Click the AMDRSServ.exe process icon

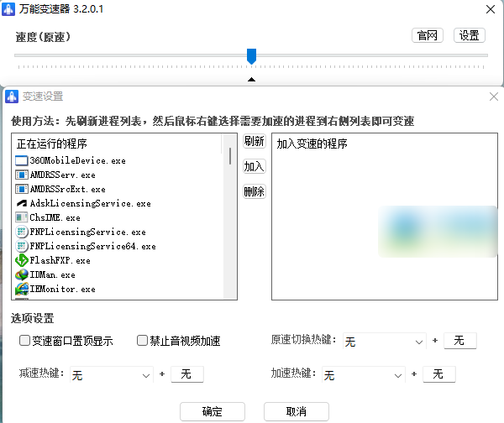(x=22, y=175)
